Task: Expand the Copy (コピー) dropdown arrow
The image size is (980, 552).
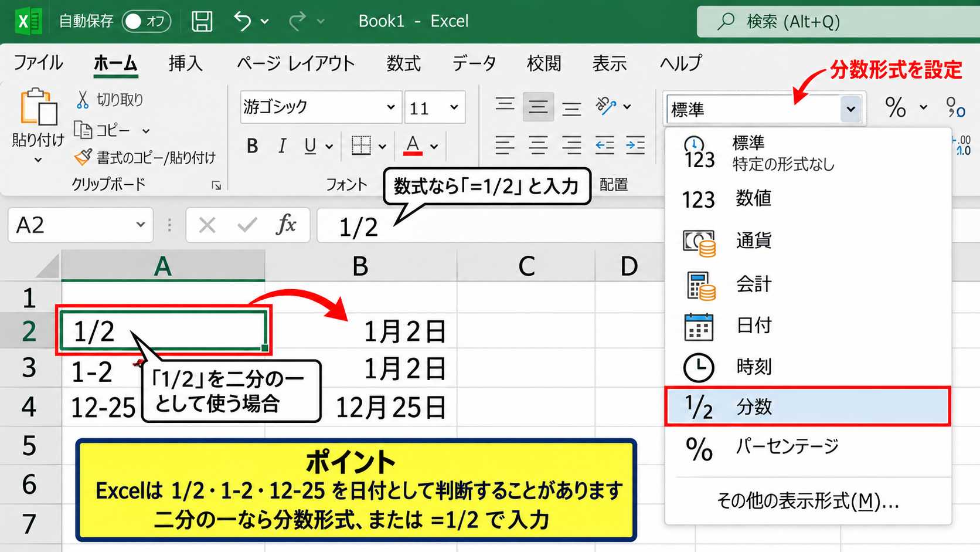Action: coord(146,131)
